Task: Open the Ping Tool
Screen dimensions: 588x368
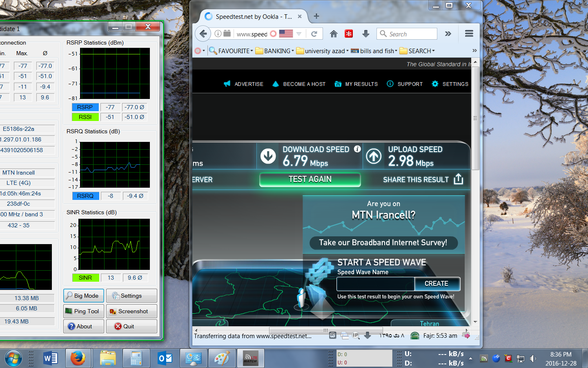Action: 84,311
